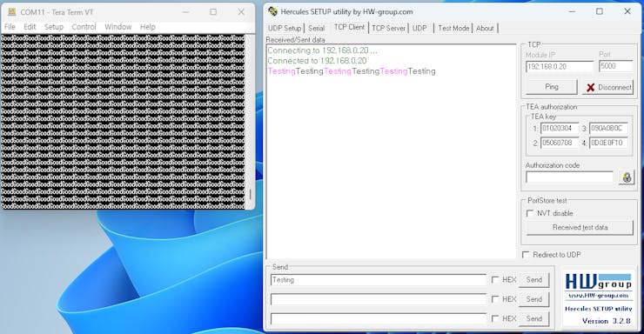Click the Received test data button
This screenshot has height=334, width=644.
point(580,227)
